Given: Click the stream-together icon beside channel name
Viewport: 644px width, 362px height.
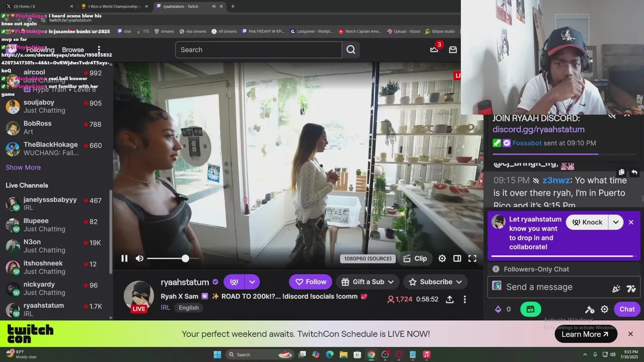Looking at the screenshot, I should tap(234, 282).
